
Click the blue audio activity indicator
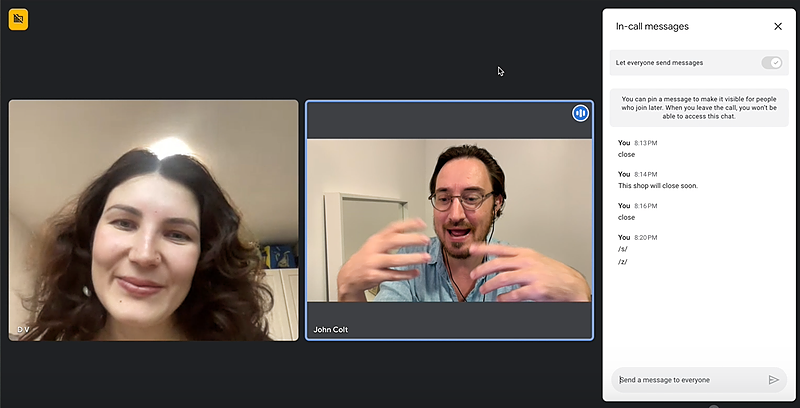580,113
